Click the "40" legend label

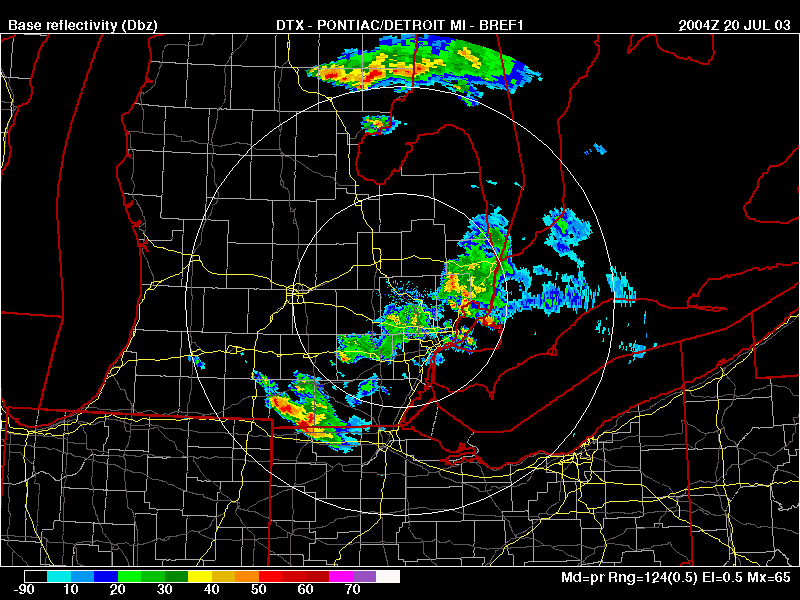(x=211, y=589)
